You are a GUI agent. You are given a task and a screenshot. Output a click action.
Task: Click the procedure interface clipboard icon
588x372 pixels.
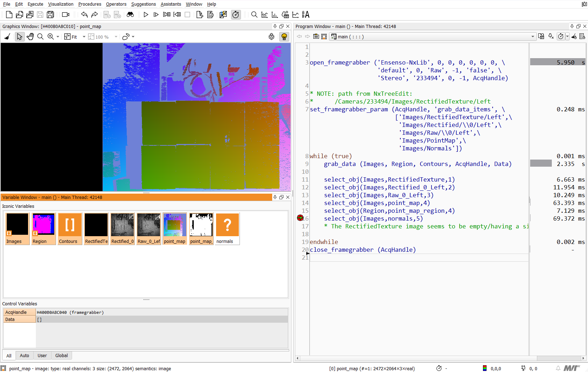tap(316, 37)
